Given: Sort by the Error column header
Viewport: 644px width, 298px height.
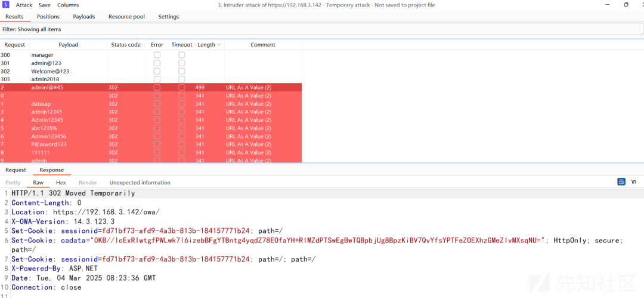Looking at the screenshot, I should click(x=157, y=44).
